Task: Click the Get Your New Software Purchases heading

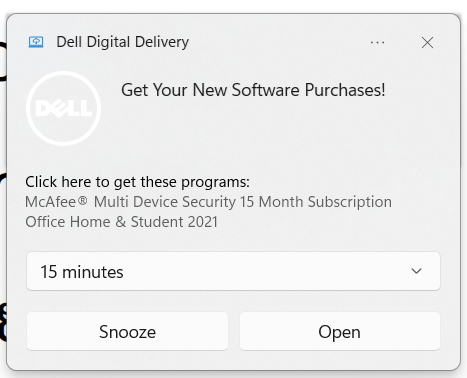Action: pos(253,90)
